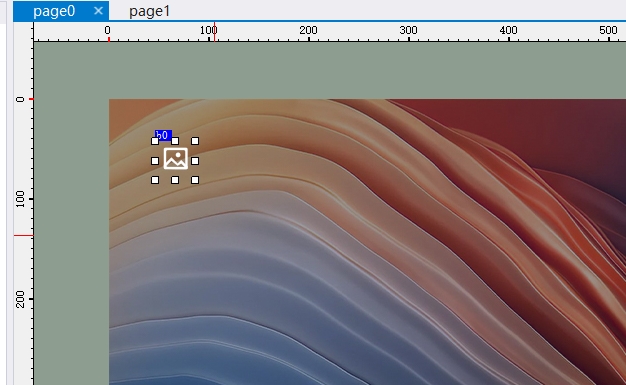Click the bottom-middle handle of b0
This screenshot has height=385, width=626.
(175, 180)
